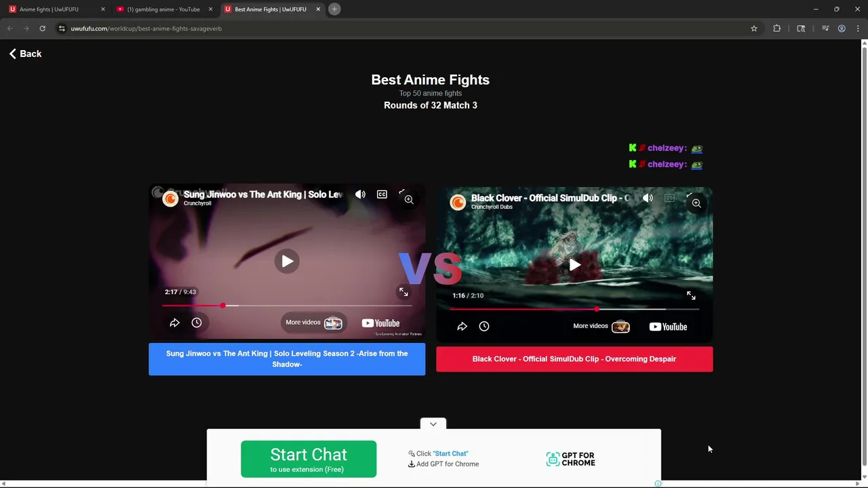Navigate back in browser history
This screenshot has height=488, width=868.
pos(9,28)
